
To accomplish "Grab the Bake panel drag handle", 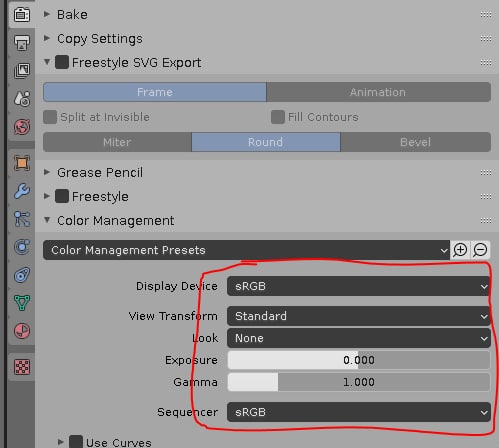I will tap(486, 15).
